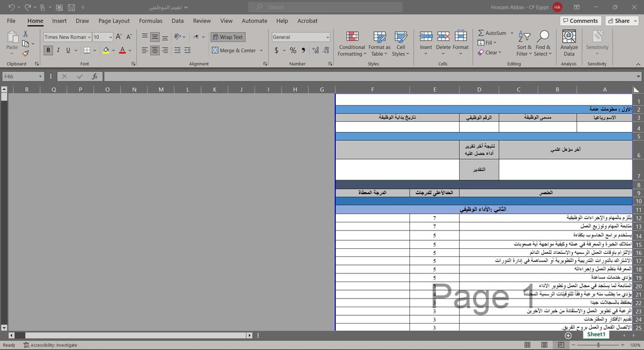Open Analyze Data tool
This screenshot has width=644, height=350.
pos(569,43)
